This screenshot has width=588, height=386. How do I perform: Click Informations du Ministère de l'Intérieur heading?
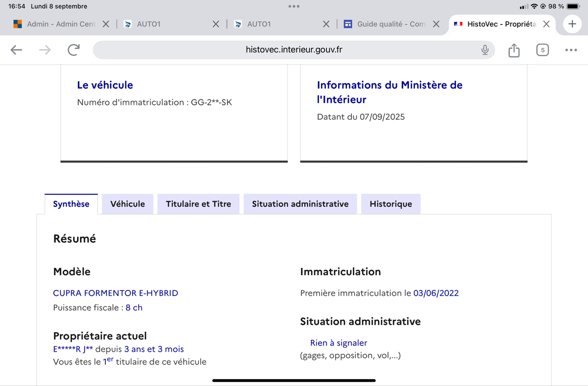tap(390, 92)
